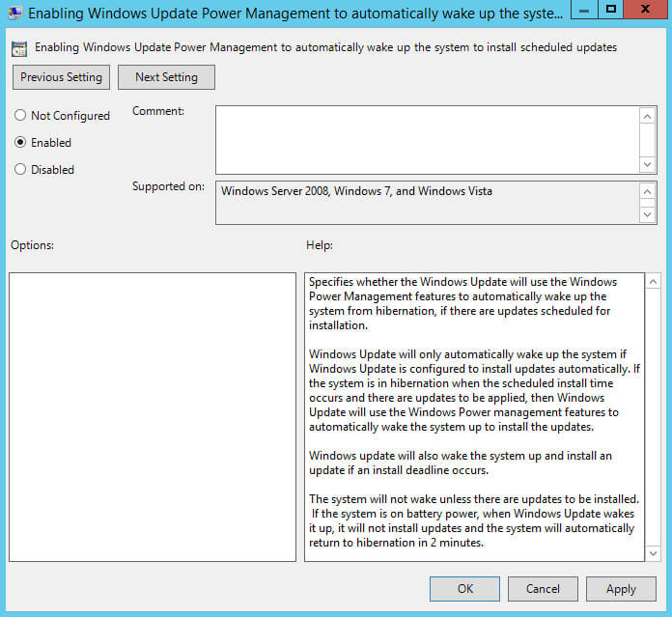Click the empty Options pane
Screen dimensions: 672x617
[153, 417]
